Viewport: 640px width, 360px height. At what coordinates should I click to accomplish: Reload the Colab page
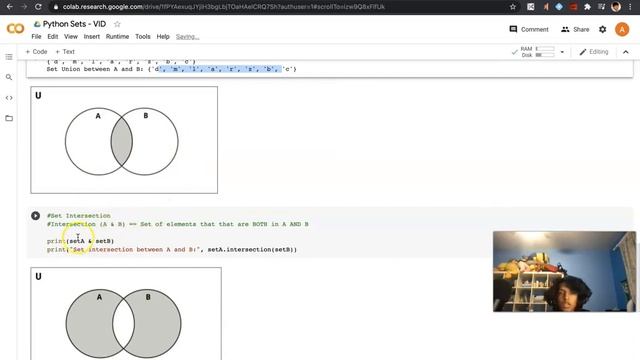point(38,7)
